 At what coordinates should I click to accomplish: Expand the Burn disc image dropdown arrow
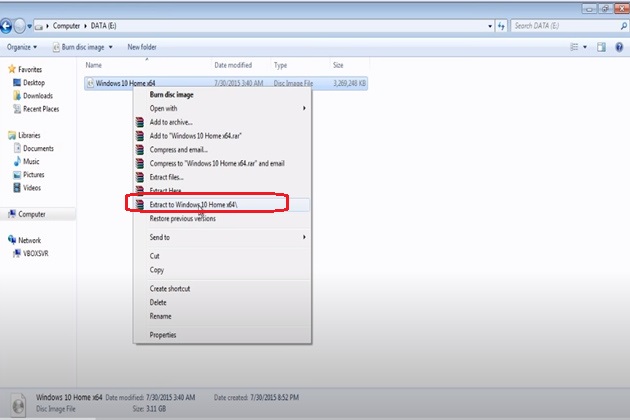click(110, 47)
